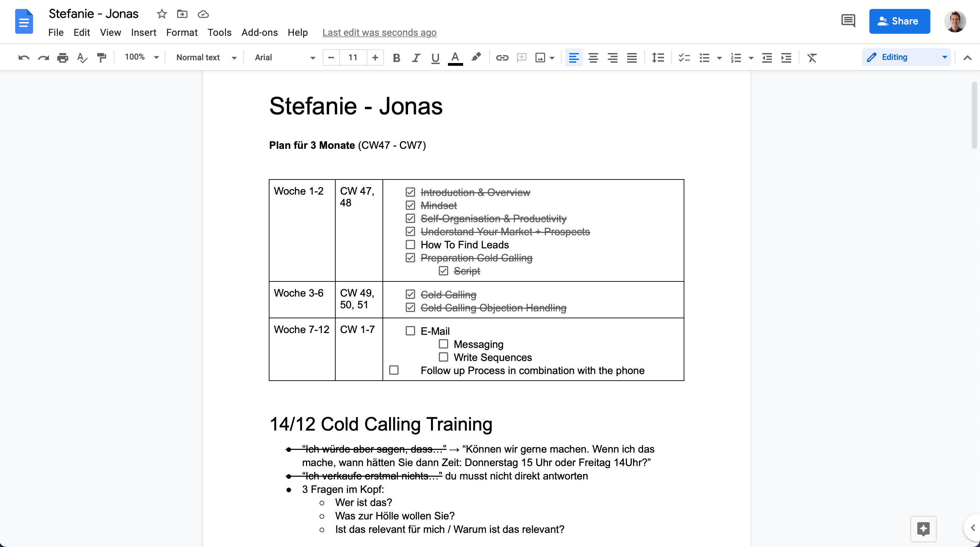The height and width of the screenshot is (547, 980).
Task: Click the highlight color pen icon
Action: point(476,58)
